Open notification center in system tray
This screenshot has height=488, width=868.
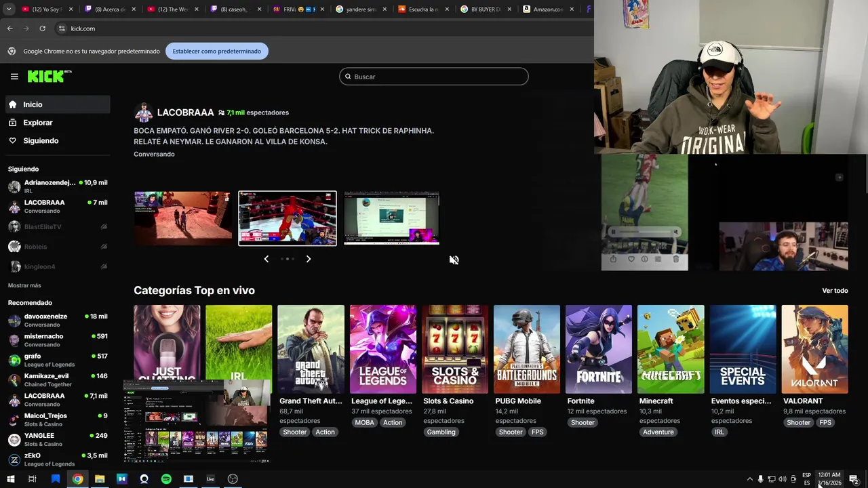[x=854, y=479]
